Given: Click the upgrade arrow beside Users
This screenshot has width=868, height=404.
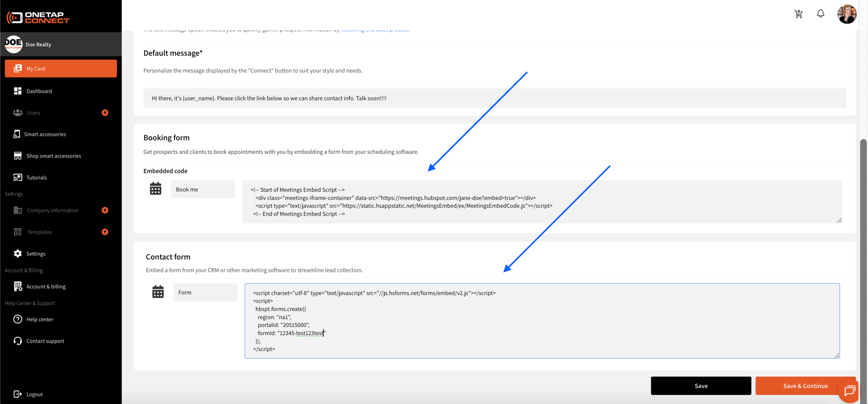Looking at the screenshot, I should 105,113.
